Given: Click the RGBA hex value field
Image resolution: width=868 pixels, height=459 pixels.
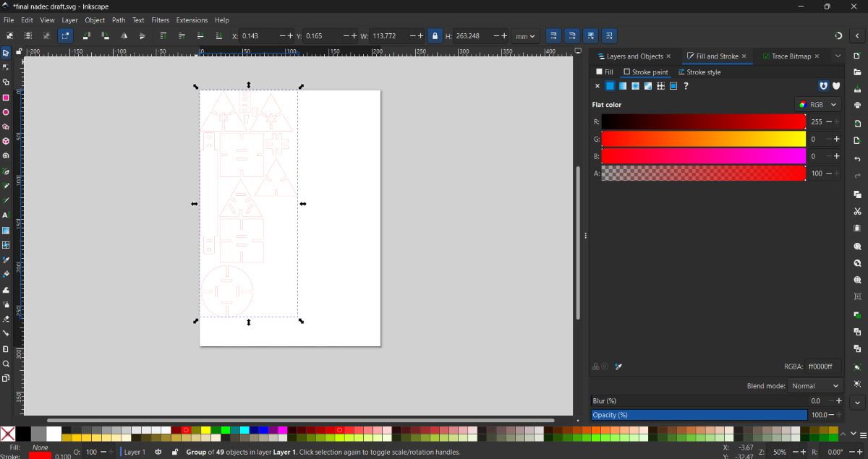Looking at the screenshot, I should click(822, 366).
